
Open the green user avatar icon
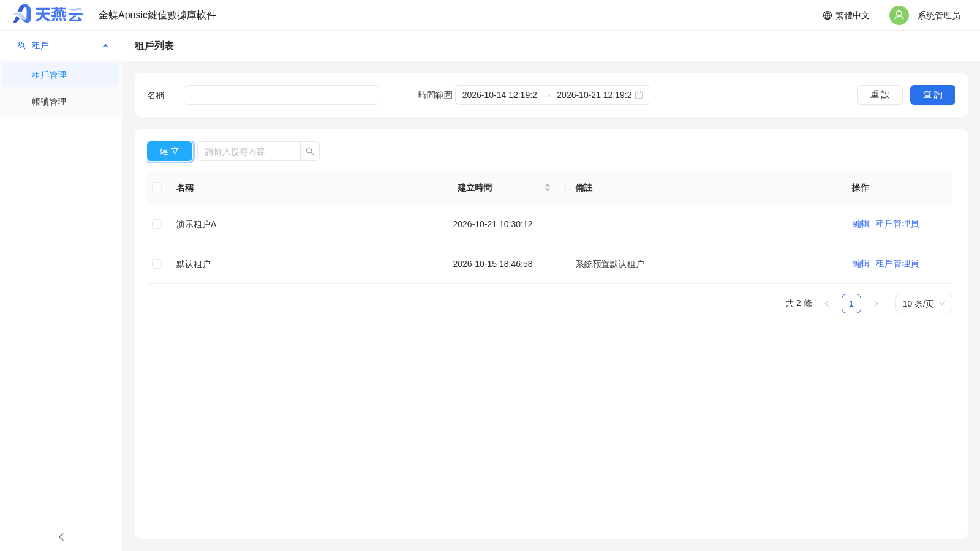[x=899, y=15]
